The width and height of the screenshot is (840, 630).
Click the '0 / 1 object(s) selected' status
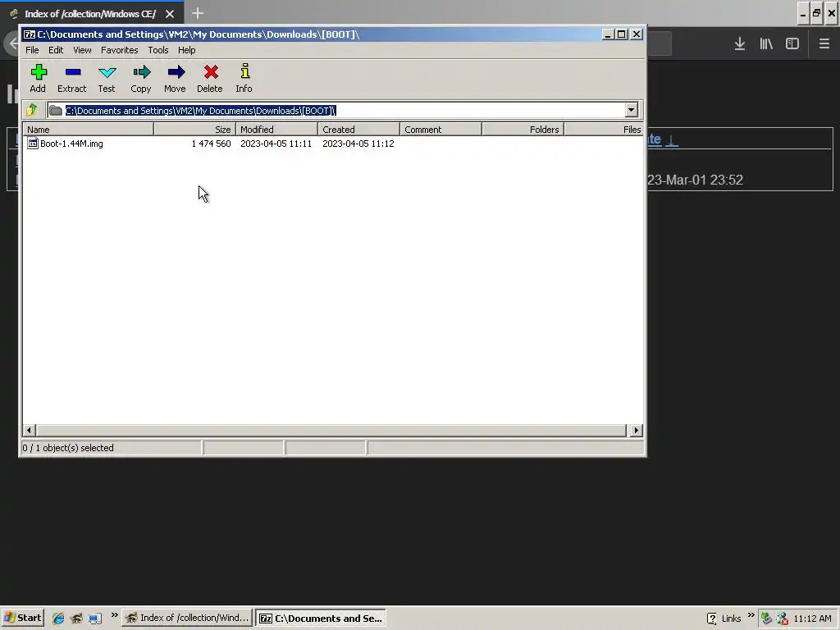[68, 448]
